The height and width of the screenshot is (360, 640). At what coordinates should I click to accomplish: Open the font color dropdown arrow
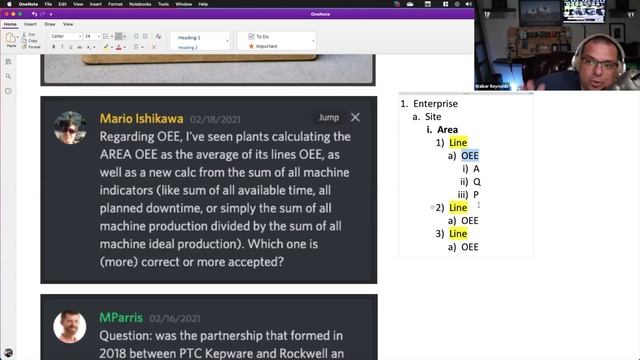(124, 47)
